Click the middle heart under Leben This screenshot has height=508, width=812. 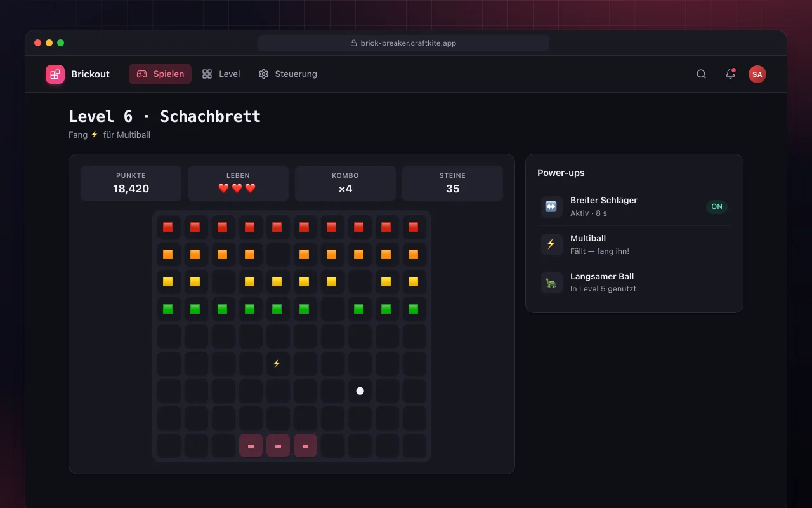(x=237, y=189)
